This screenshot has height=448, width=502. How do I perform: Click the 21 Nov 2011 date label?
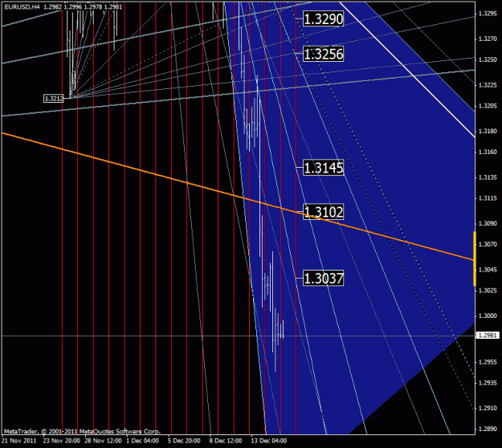[x=21, y=441]
